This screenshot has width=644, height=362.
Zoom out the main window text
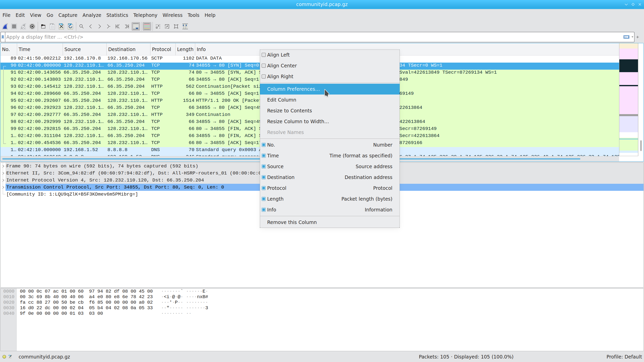(167, 26)
